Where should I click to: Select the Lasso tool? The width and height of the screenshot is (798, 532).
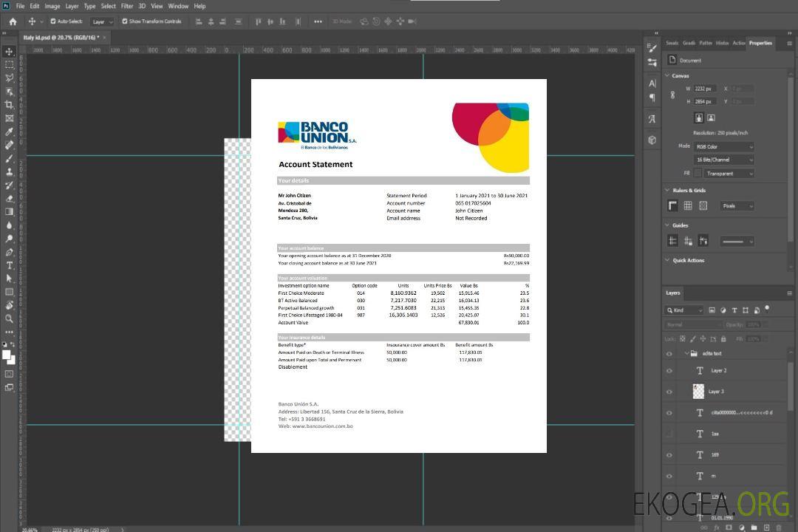(x=9, y=78)
